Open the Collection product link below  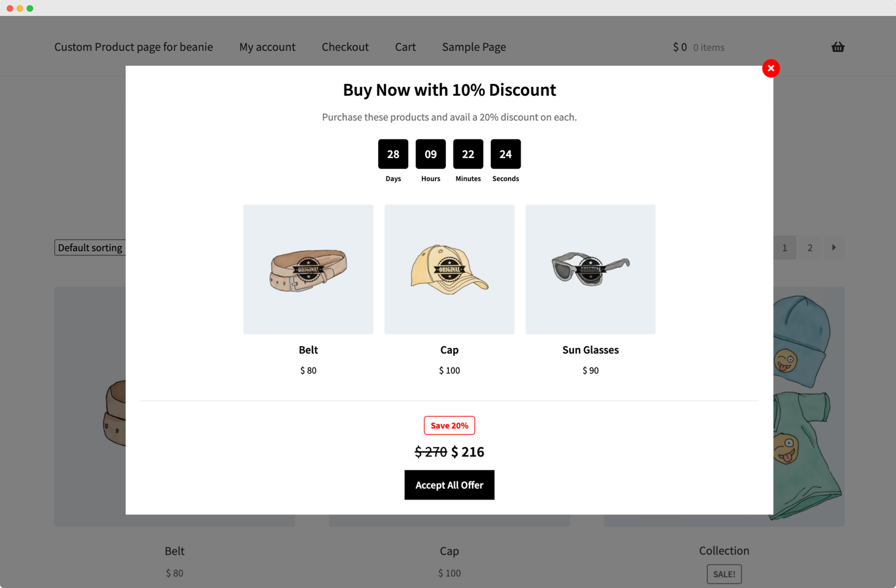724,551
